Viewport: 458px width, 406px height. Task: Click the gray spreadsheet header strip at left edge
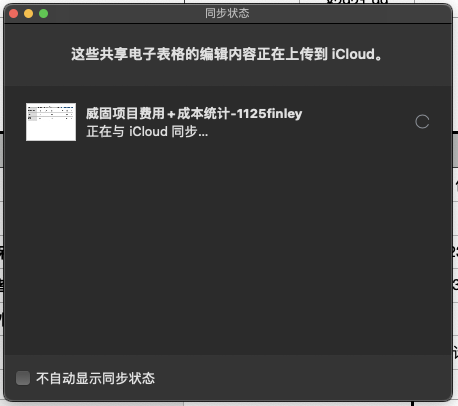[2, 150]
